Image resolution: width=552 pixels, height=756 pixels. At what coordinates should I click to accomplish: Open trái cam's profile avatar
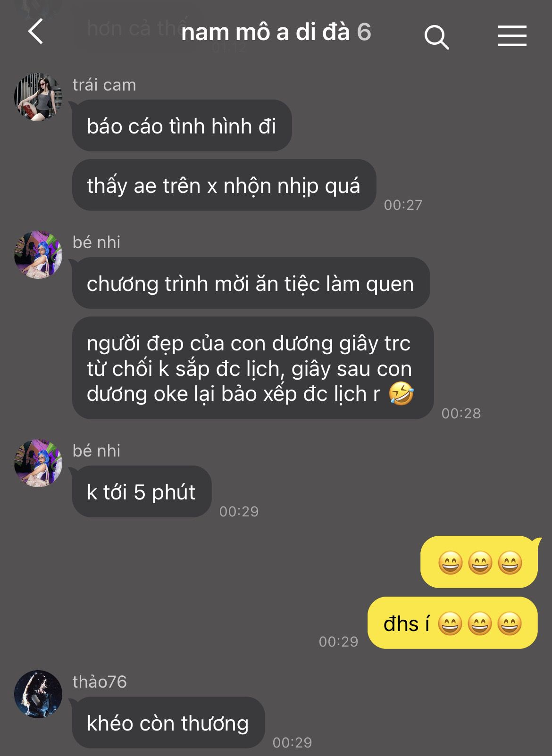38,97
